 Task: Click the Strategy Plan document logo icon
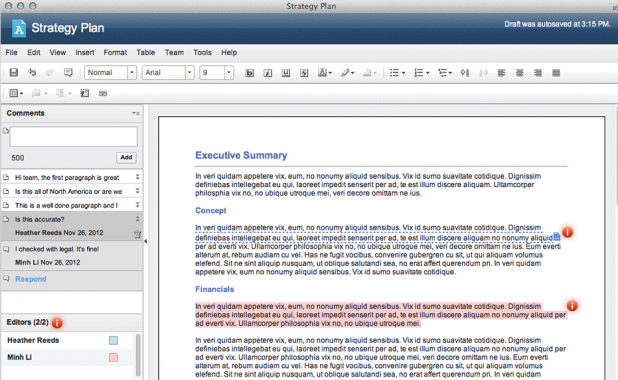tap(19, 28)
